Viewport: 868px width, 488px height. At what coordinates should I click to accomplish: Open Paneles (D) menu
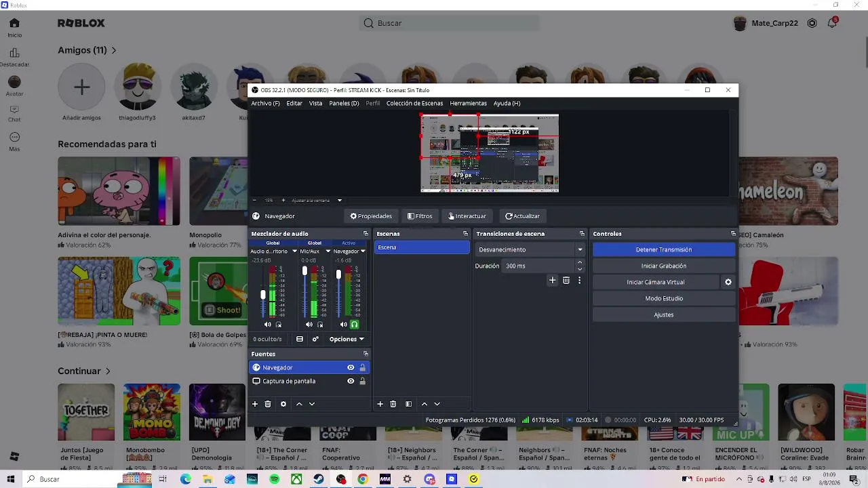(x=344, y=103)
